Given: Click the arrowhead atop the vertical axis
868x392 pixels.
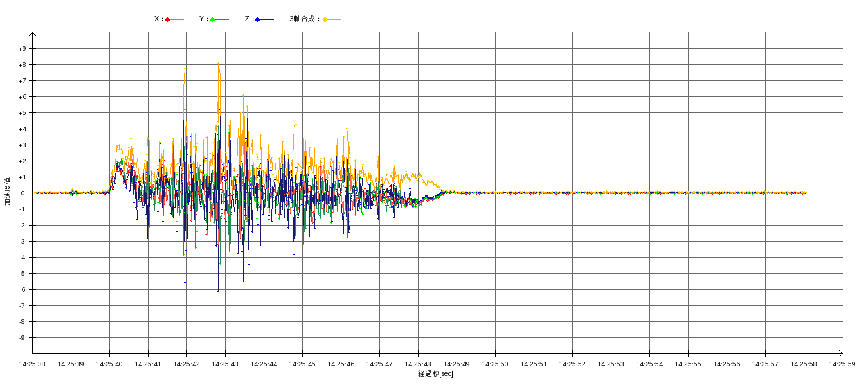Looking at the screenshot, I should 32,35.
